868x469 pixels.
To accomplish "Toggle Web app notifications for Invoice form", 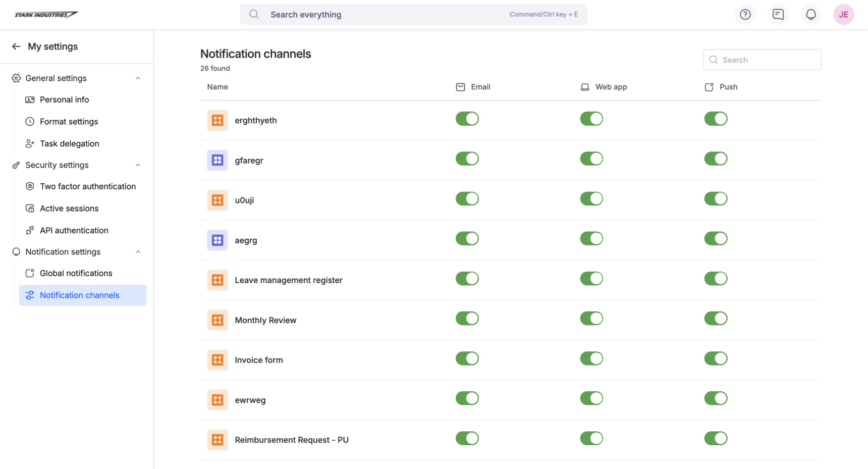I will (x=591, y=358).
